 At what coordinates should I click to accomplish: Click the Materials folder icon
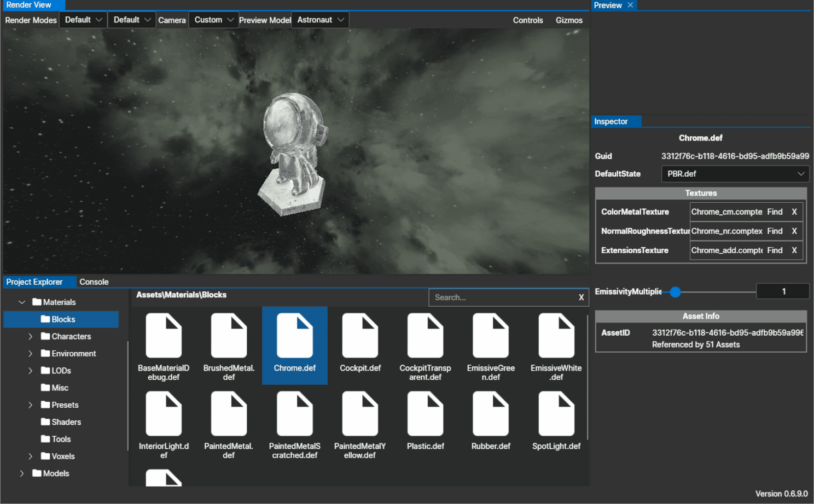click(37, 302)
